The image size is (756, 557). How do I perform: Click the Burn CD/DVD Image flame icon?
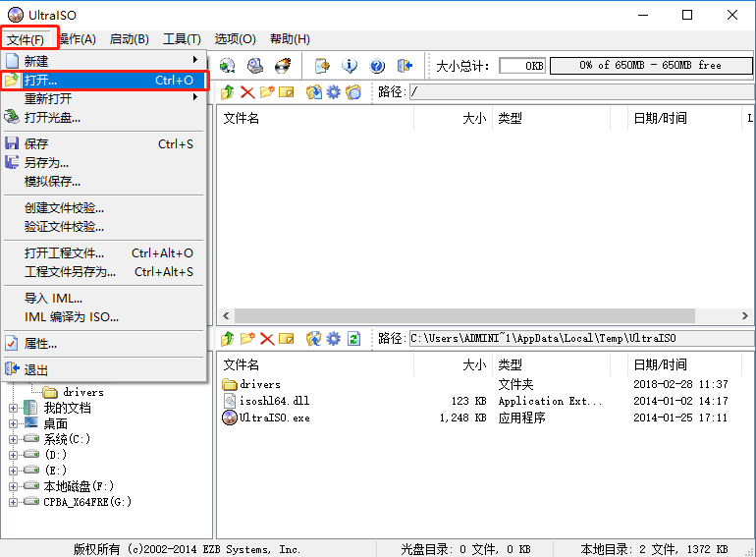pyautogui.click(x=283, y=66)
